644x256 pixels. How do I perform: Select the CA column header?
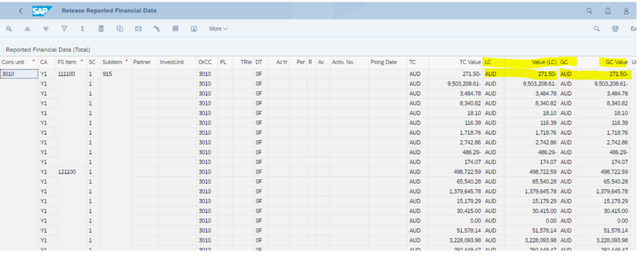coord(47,62)
